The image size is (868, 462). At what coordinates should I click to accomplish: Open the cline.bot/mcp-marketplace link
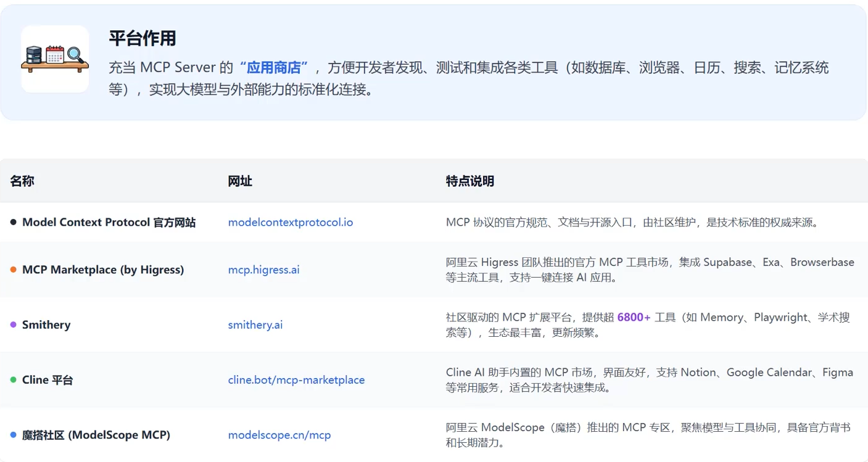click(296, 380)
